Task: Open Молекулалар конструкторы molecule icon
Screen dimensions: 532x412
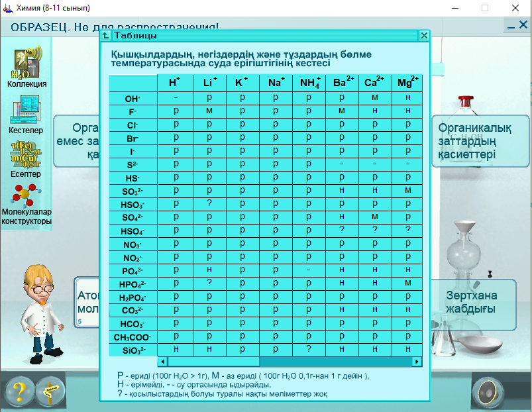Action: tap(27, 205)
